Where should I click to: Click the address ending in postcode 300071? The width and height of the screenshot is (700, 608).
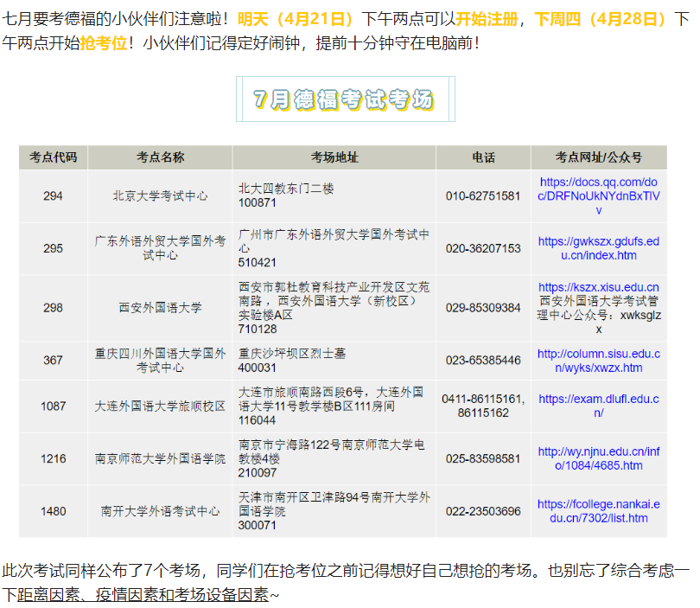334,511
